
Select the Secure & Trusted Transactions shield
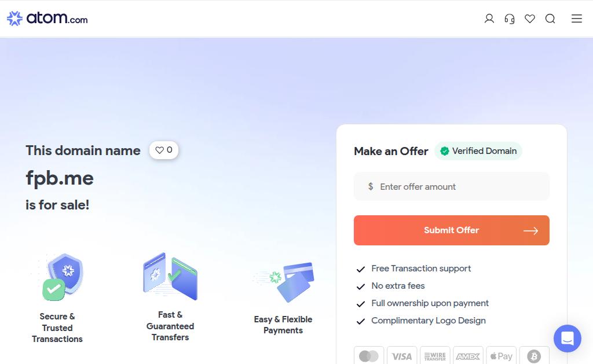point(61,277)
